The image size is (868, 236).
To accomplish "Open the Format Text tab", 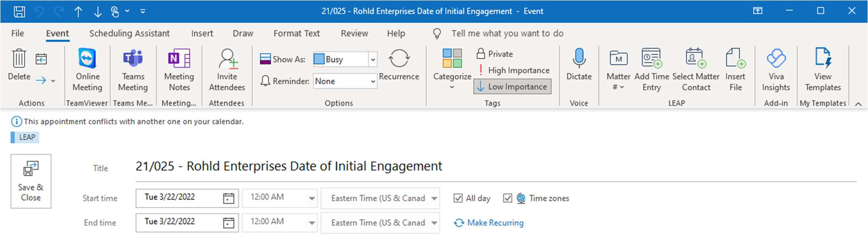I will (296, 33).
